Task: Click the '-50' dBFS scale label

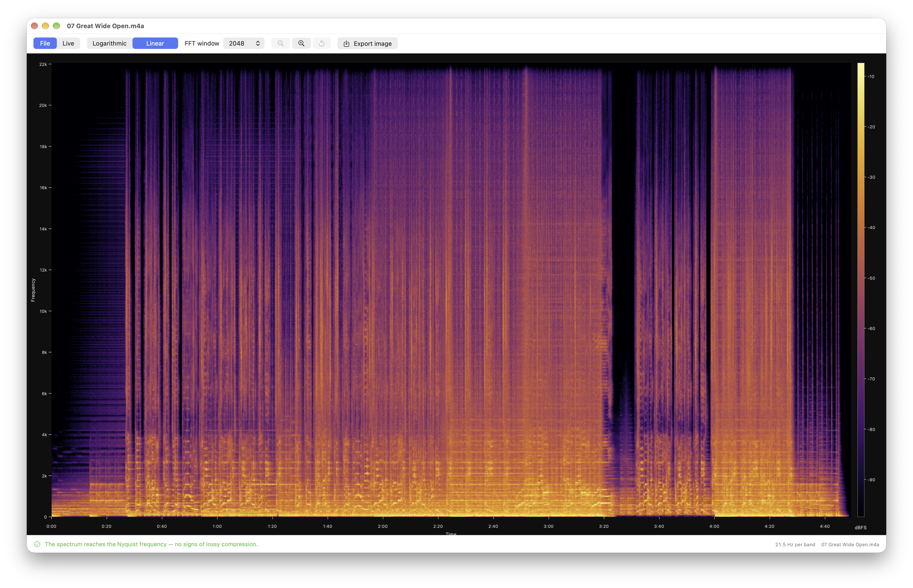Action: 871,278
